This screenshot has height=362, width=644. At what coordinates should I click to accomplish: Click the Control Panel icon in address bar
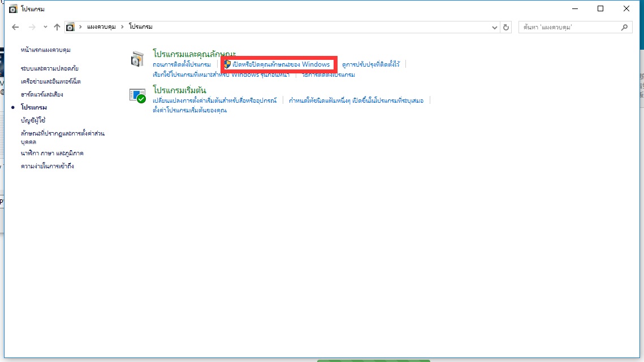tap(71, 26)
